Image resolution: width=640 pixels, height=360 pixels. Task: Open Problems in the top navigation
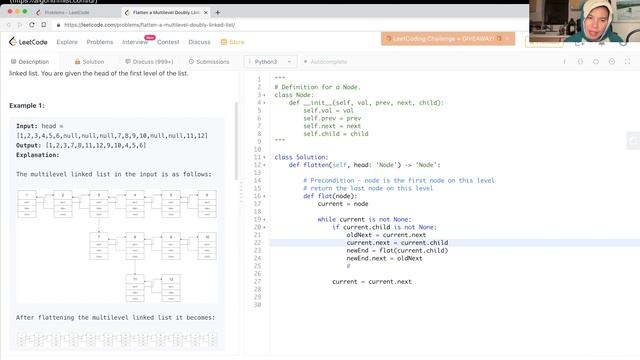pyautogui.click(x=100, y=42)
